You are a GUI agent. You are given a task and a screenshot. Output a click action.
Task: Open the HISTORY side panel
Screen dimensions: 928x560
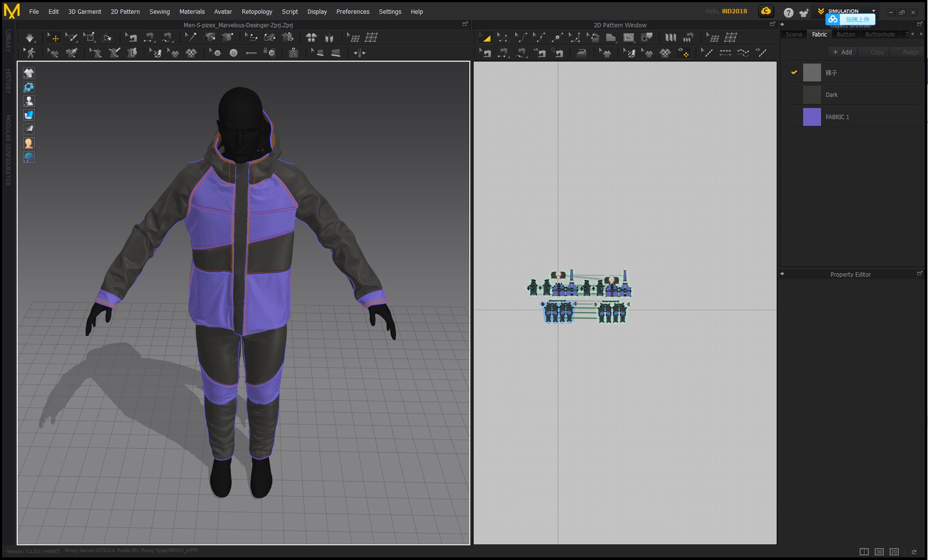coord(8,81)
